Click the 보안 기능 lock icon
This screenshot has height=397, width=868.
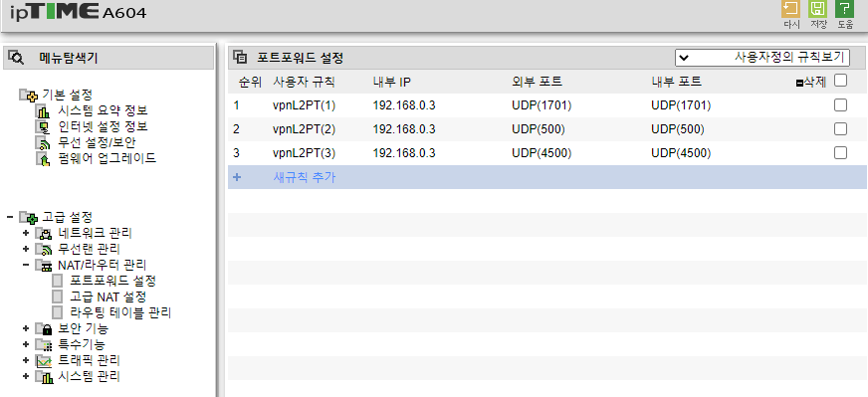[44, 329]
